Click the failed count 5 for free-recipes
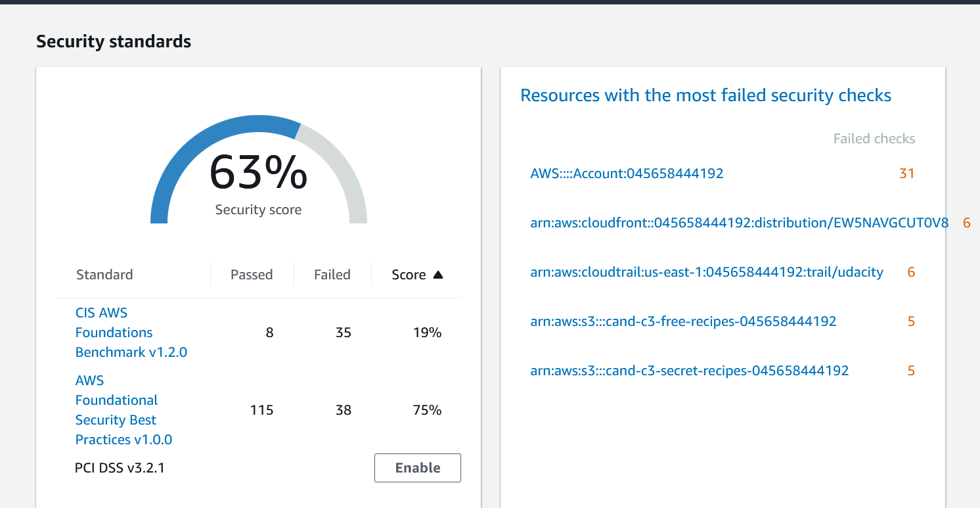 [911, 321]
